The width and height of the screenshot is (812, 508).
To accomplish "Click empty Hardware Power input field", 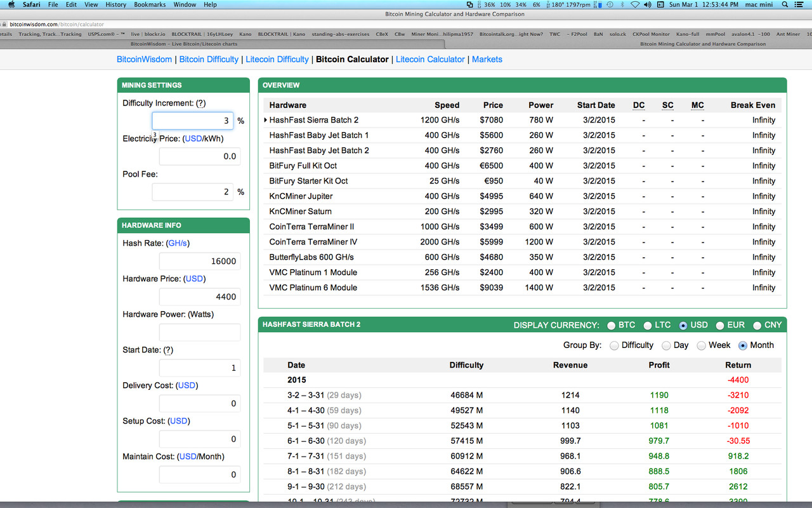I will pos(200,332).
